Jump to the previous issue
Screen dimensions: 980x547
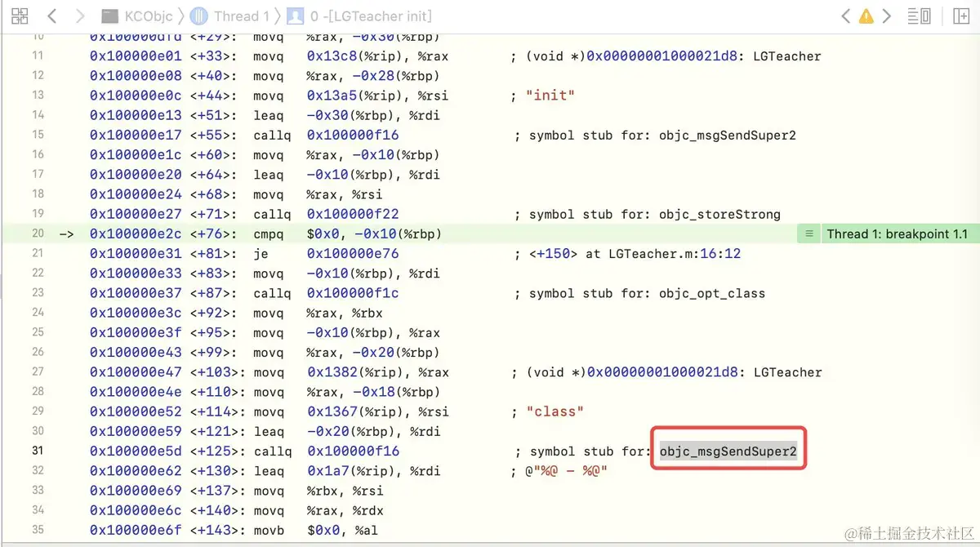(x=846, y=16)
